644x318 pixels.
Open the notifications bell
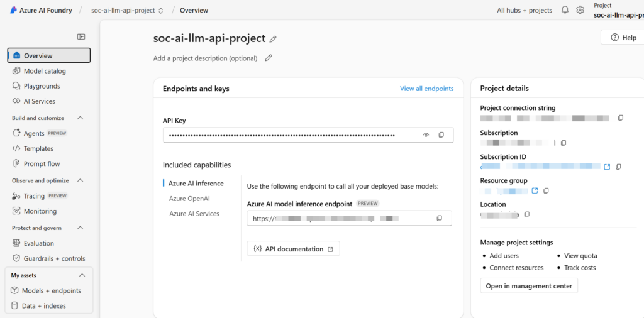565,10
